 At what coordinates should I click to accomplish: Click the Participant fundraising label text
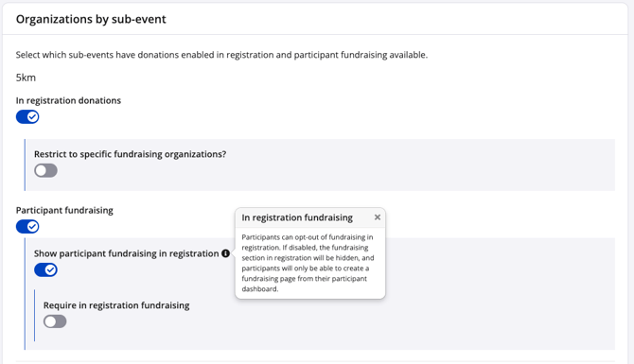point(64,210)
